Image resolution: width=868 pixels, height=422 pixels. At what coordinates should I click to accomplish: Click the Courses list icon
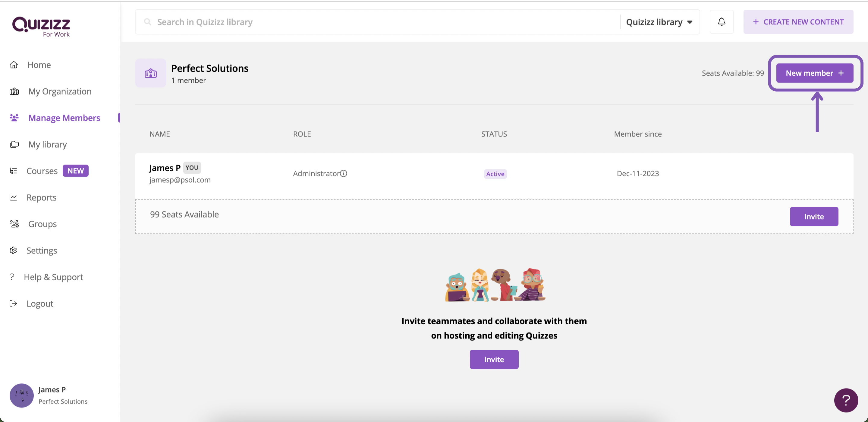pyautogui.click(x=13, y=171)
